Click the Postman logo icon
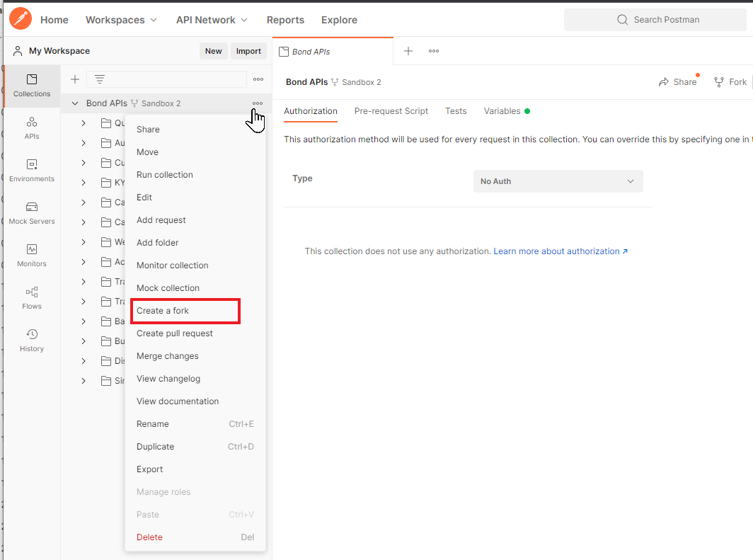 point(20,19)
